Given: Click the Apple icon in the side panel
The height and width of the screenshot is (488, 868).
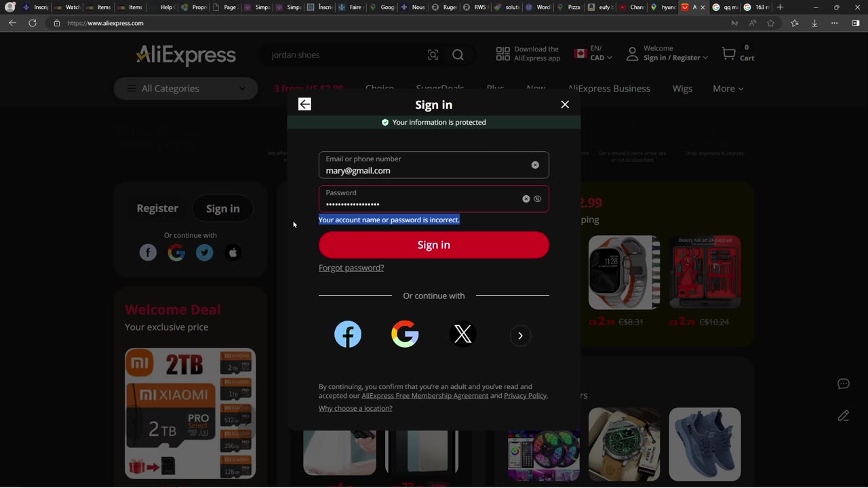Looking at the screenshot, I should pyautogui.click(x=233, y=253).
